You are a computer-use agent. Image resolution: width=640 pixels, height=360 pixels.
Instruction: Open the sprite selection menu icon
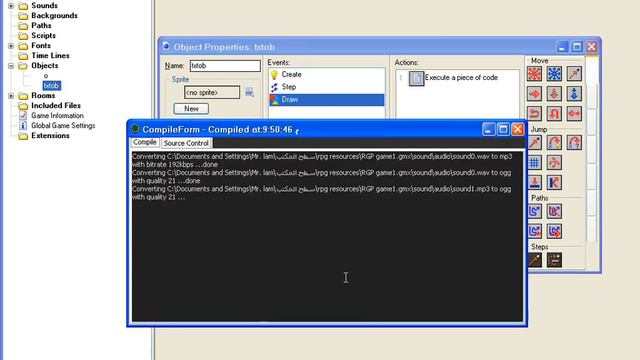tap(249, 93)
